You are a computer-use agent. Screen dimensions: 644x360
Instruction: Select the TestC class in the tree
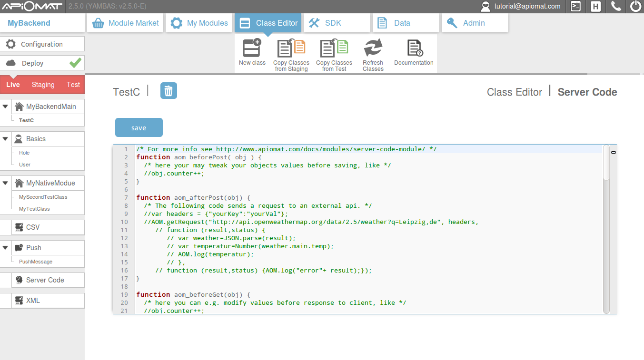point(26,120)
